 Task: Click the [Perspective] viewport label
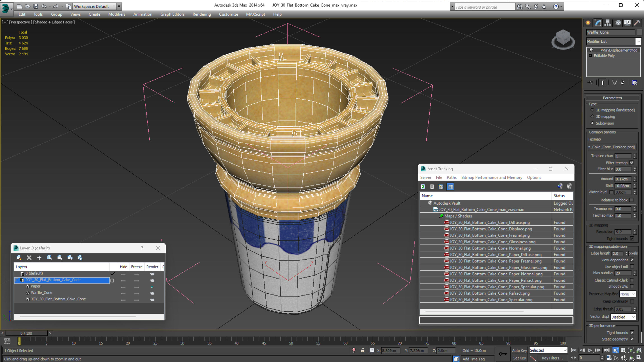tap(21, 22)
